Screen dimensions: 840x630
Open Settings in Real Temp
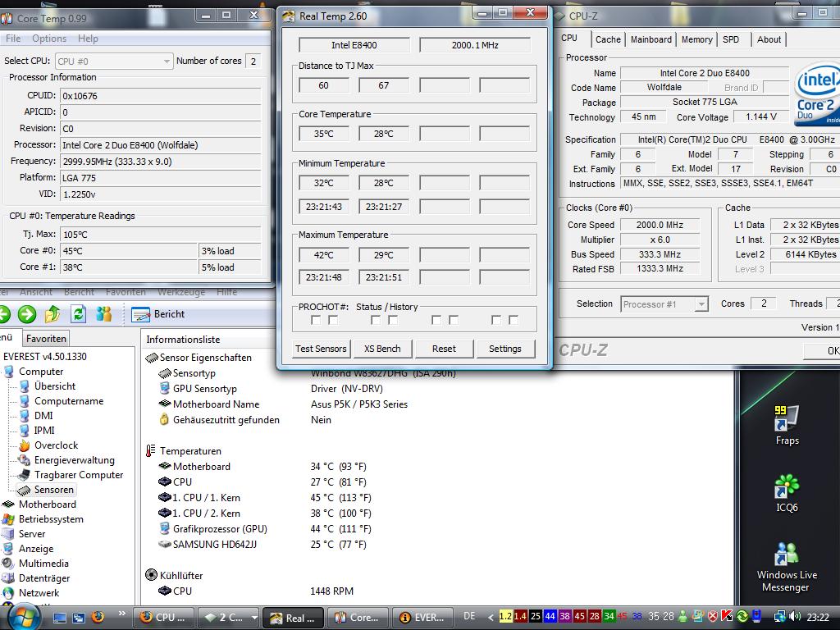(x=505, y=349)
